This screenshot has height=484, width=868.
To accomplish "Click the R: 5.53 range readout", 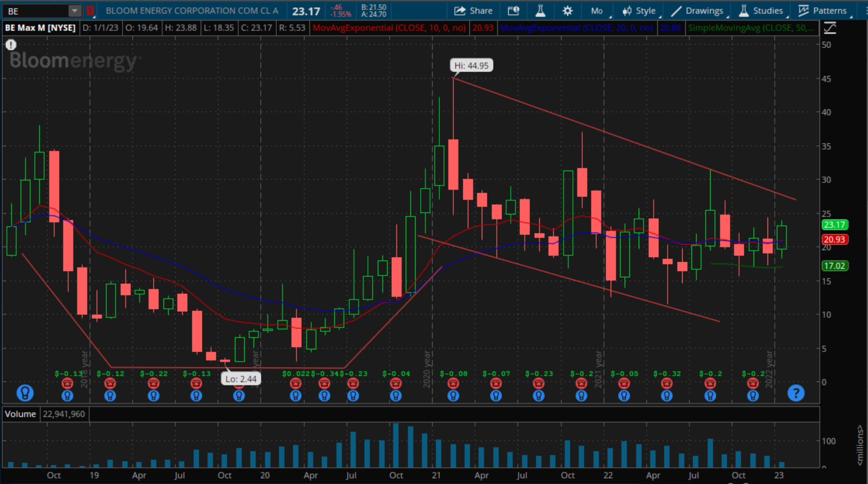I will 292,28.
